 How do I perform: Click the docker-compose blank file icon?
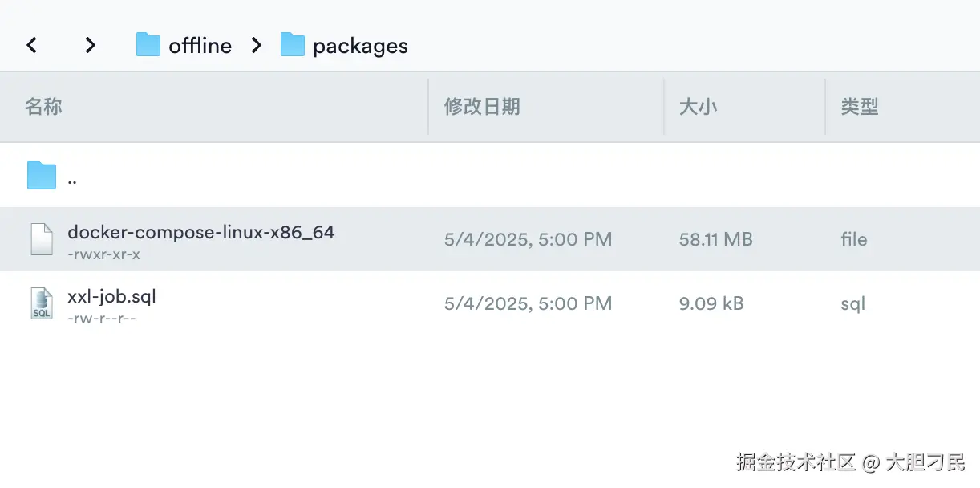coord(42,239)
